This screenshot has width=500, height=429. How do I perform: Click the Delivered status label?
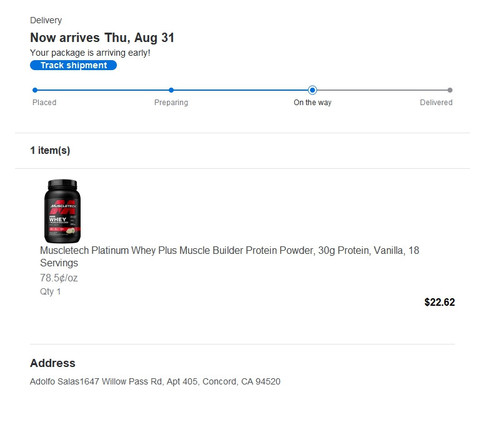point(436,102)
